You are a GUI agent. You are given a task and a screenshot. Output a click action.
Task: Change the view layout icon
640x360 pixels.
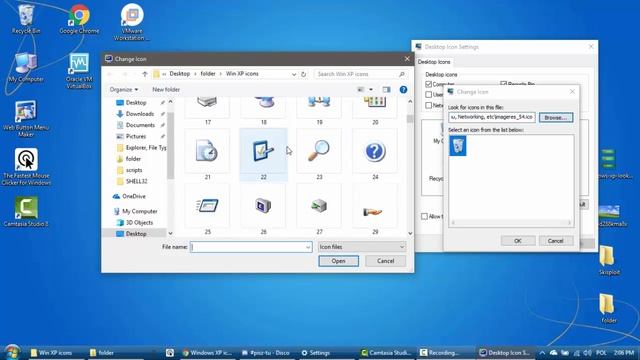click(x=361, y=89)
